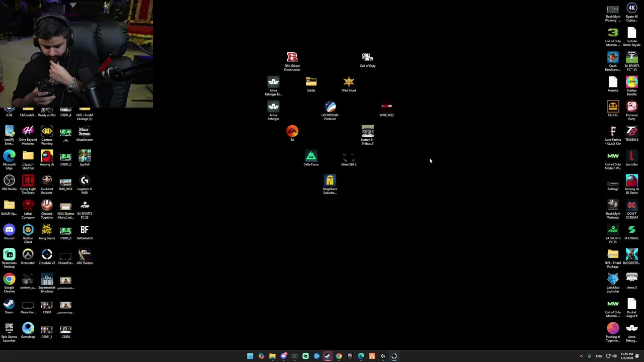Open Pummel Party shortcut
644x362 pixels.
tap(631, 111)
